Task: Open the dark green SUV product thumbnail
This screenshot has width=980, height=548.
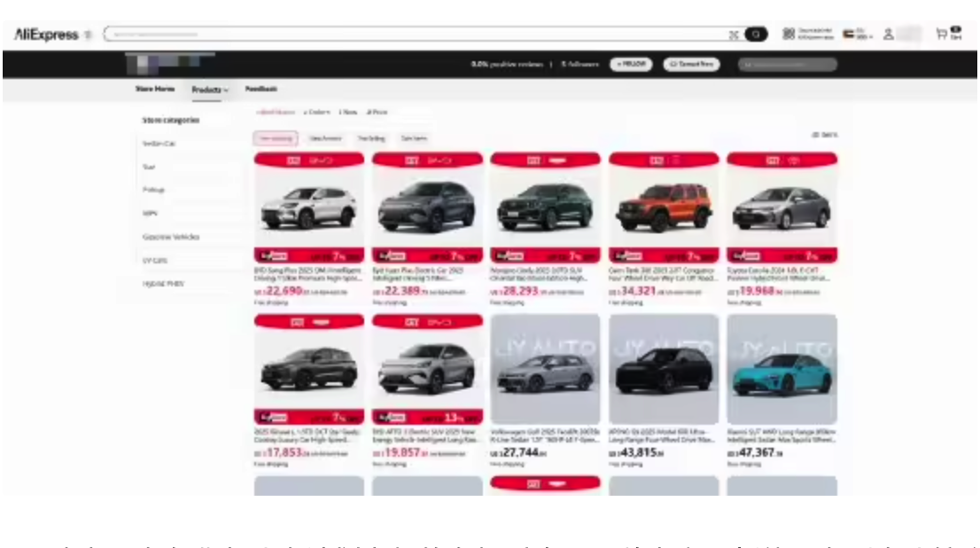Action: click(x=545, y=207)
